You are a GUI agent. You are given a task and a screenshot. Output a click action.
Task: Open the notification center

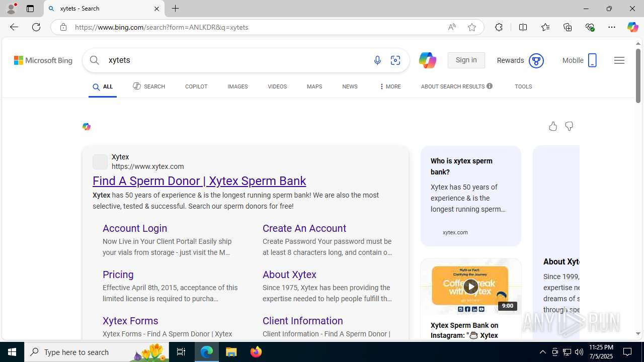(x=628, y=352)
